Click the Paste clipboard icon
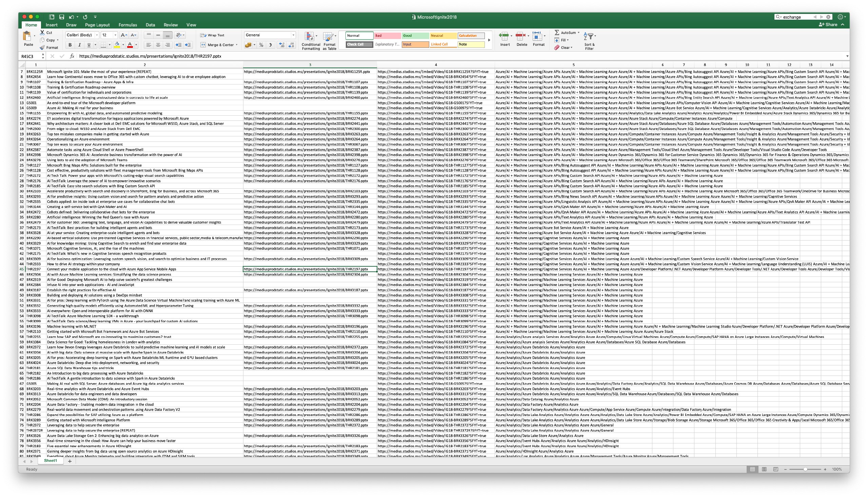The image size is (868, 497). (x=27, y=37)
